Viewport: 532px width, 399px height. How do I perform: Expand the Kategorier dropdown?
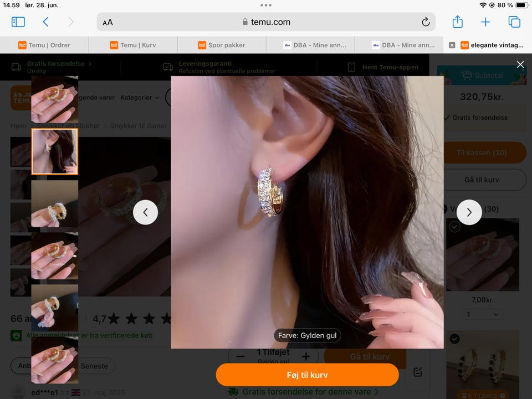(x=140, y=98)
